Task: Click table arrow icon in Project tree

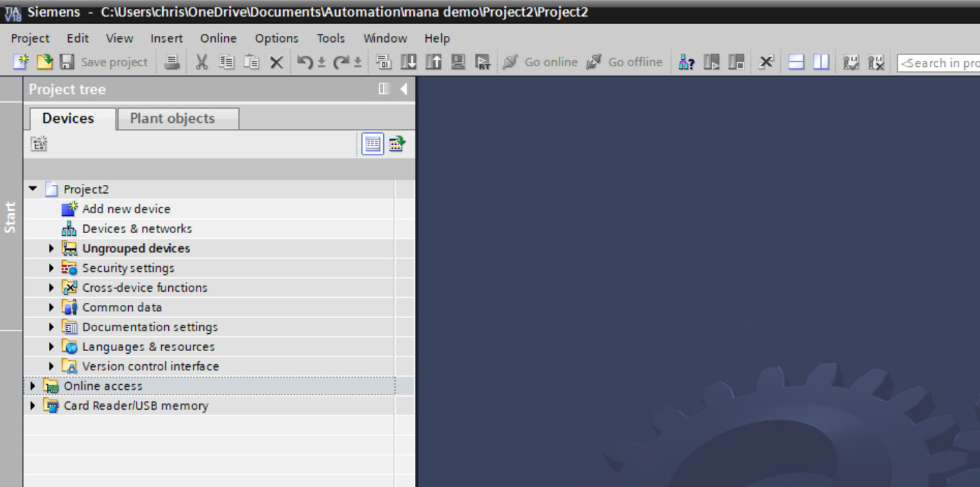Action: (x=397, y=143)
